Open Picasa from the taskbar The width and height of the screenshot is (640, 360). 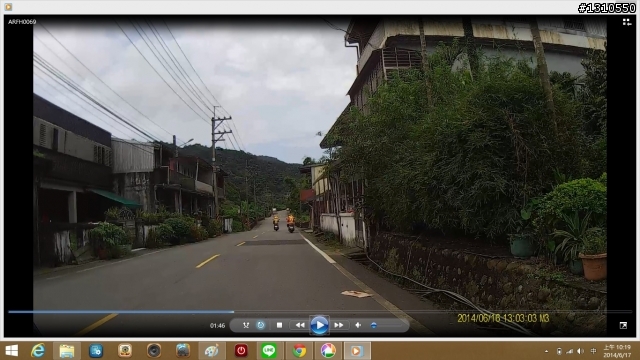click(328, 351)
